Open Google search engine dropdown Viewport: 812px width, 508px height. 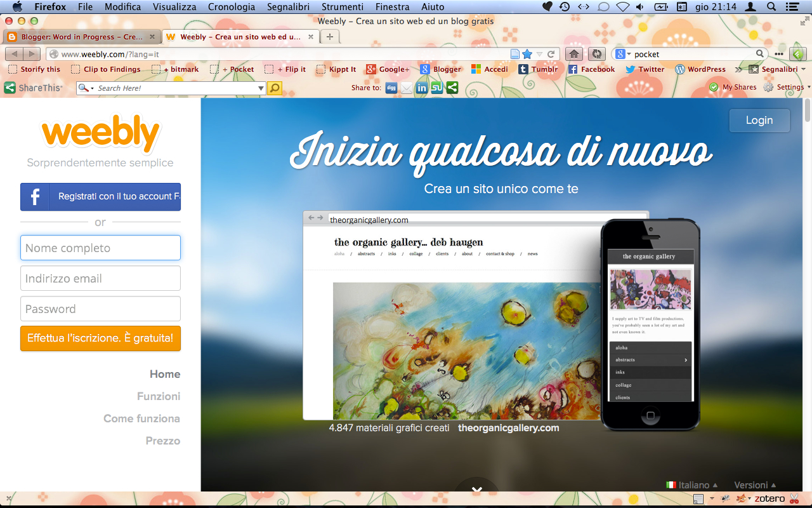coord(623,54)
